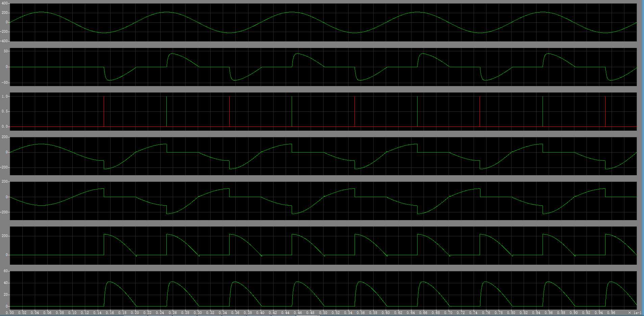Click the 0.10 time-axis label
Screen dimensions: 644x316
(72, 313)
